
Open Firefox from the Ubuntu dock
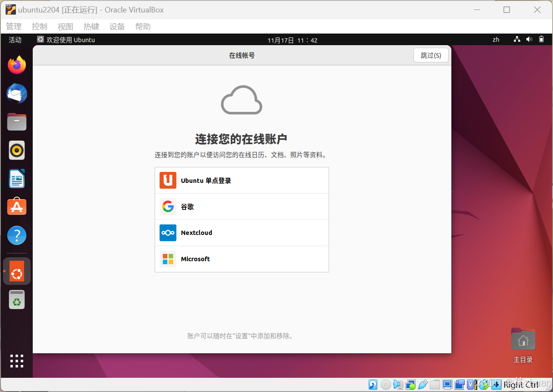pyautogui.click(x=17, y=65)
